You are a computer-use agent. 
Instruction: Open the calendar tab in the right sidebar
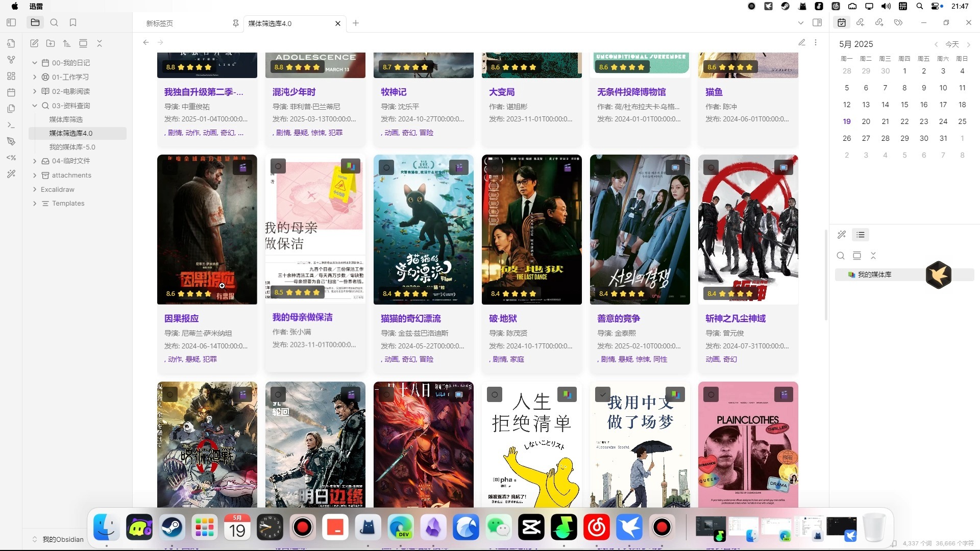842,22
